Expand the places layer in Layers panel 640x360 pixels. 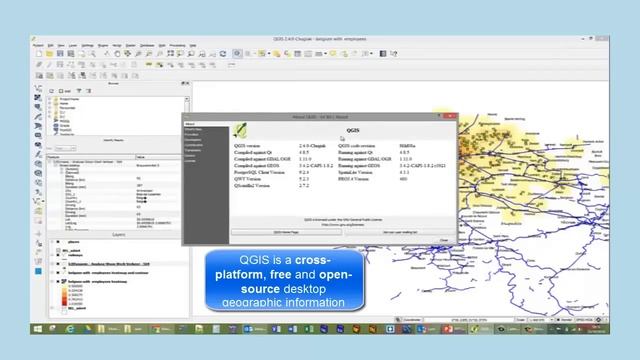click(x=52, y=242)
